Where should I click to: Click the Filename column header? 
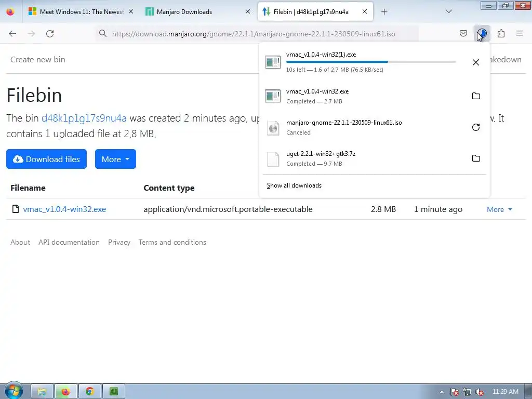pos(28,188)
